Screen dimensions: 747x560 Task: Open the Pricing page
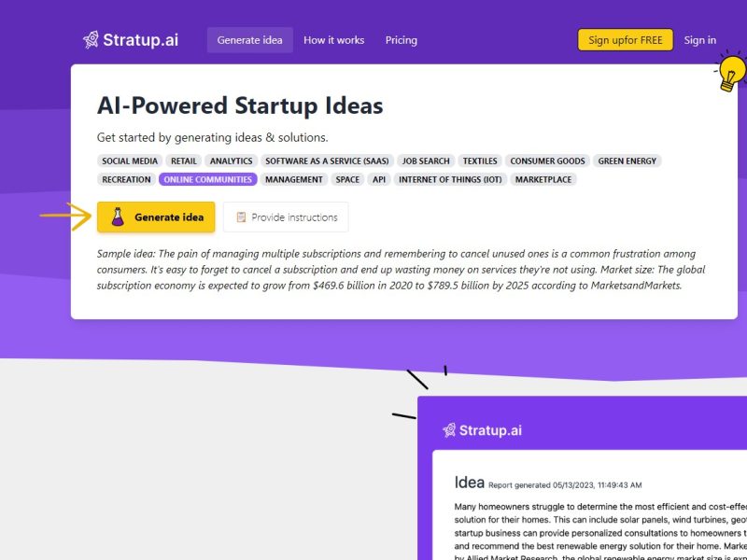coord(402,40)
